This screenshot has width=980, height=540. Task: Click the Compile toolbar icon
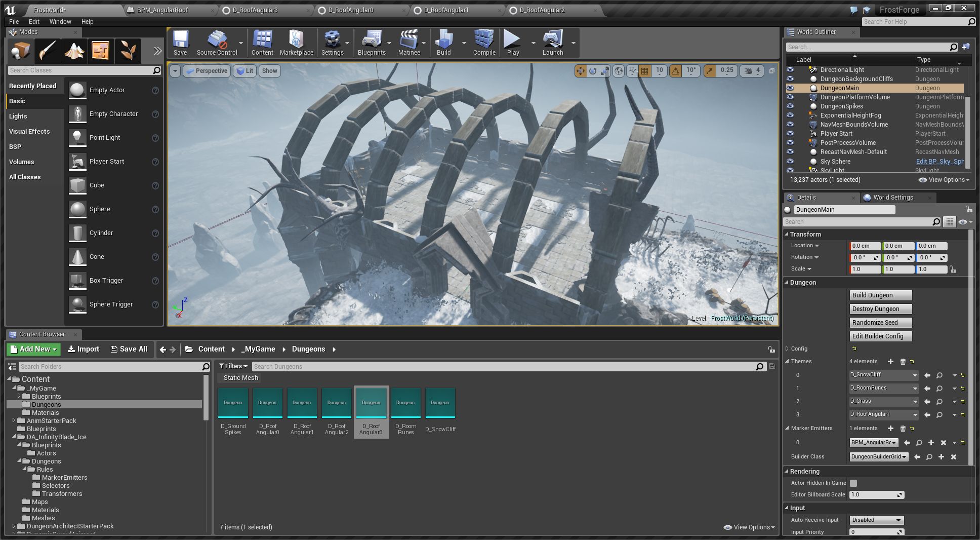point(484,43)
